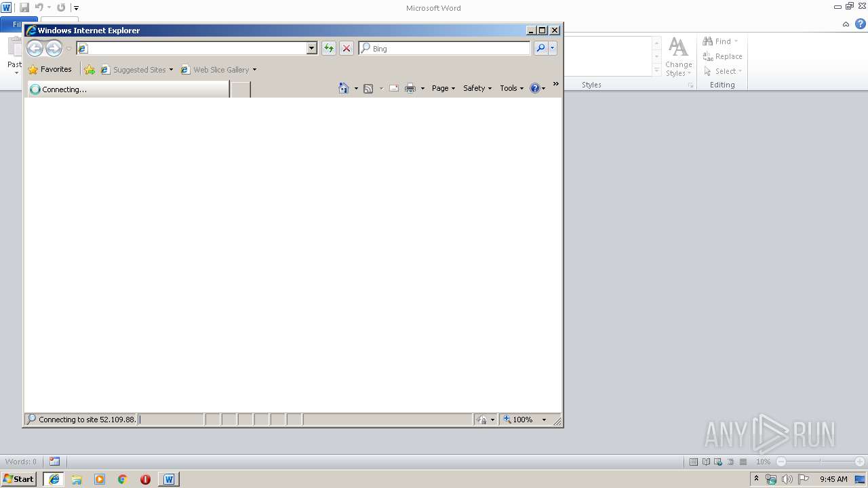Open a new tab in Internet Explorer
The width and height of the screenshot is (868, 488).
click(x=241, y=89)
